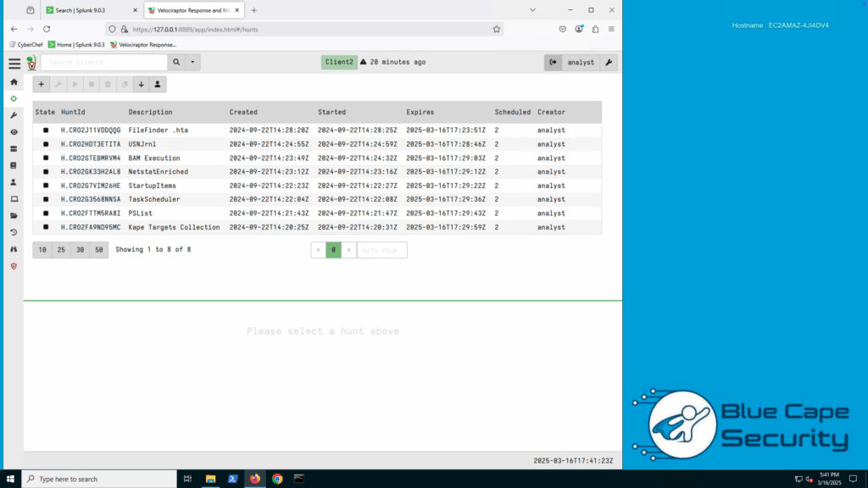This screenshot has width=868, height=488.
Task: Click the binoculars icon in the sidebar
Action: tap(14, 249)
